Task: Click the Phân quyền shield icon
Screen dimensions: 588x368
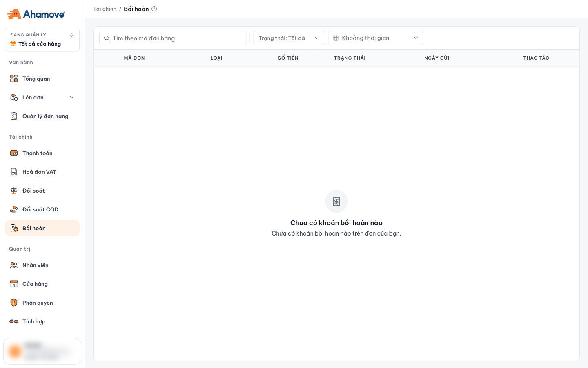Action: [x=14, y=303]
